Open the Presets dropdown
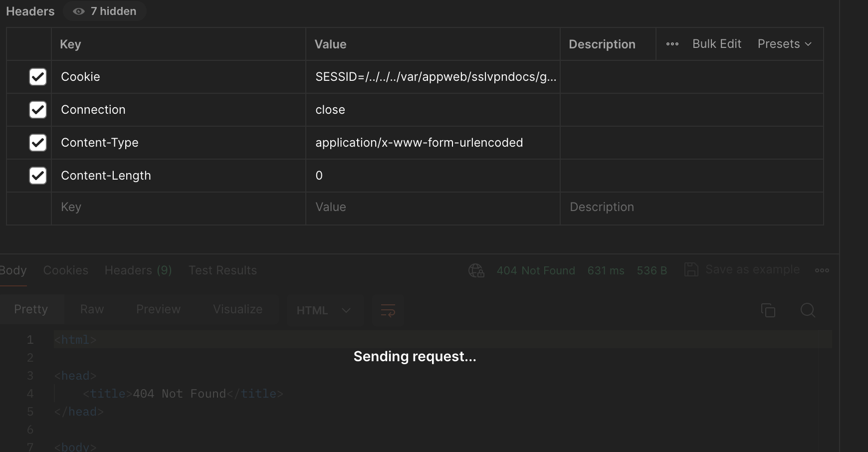Image resolution: width=868 pixels, height=452 pixels. tap(784, 44)
